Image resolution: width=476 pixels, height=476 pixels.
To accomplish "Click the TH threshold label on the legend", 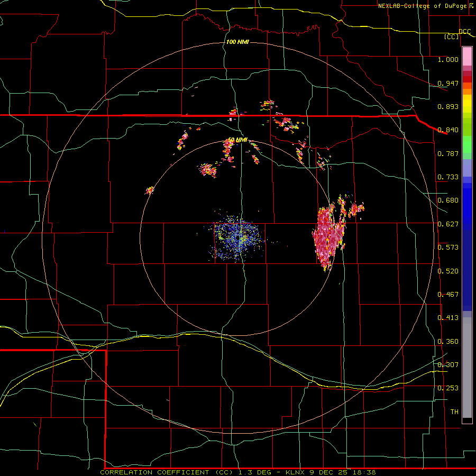I will (454, 412).
